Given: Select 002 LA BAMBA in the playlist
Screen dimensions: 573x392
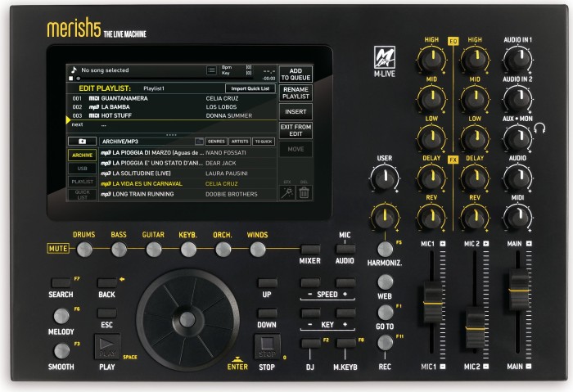Looking at the screenshot, I should (x=171, y=107).
